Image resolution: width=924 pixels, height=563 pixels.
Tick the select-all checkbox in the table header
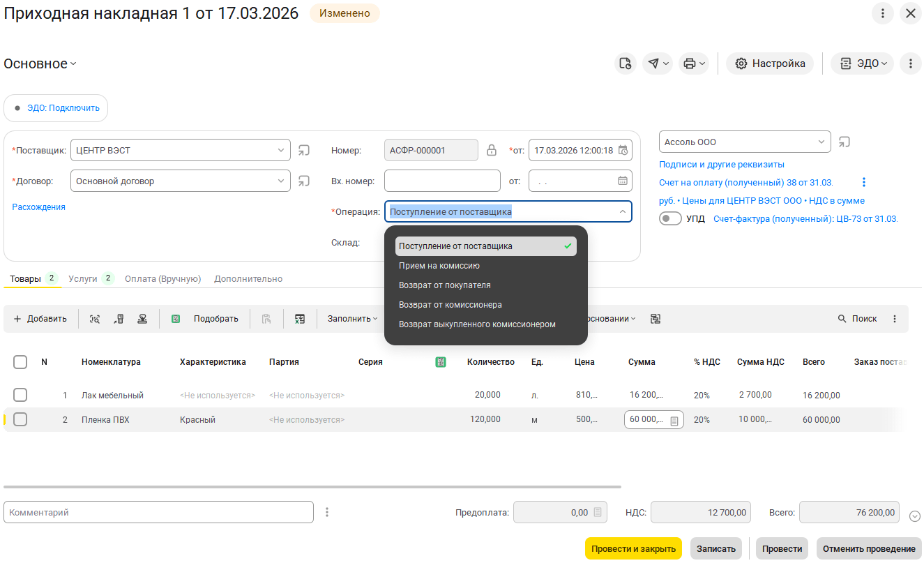pyautogui.click(x=20, y=362)
